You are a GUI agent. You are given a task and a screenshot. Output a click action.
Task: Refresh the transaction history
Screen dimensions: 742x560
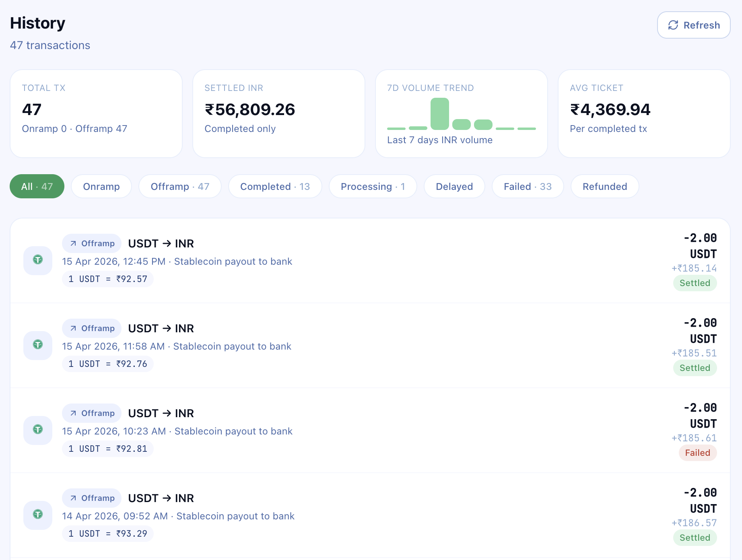pos(693,25)
